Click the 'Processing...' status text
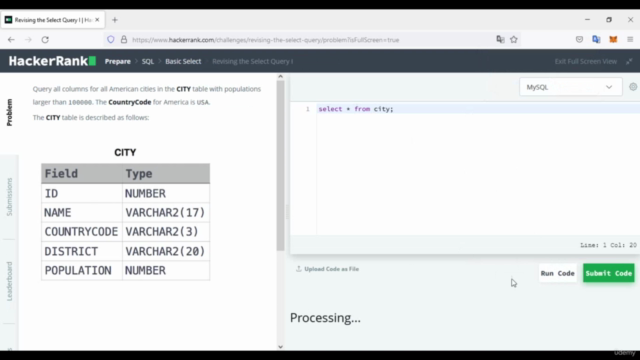 point(325,318)
